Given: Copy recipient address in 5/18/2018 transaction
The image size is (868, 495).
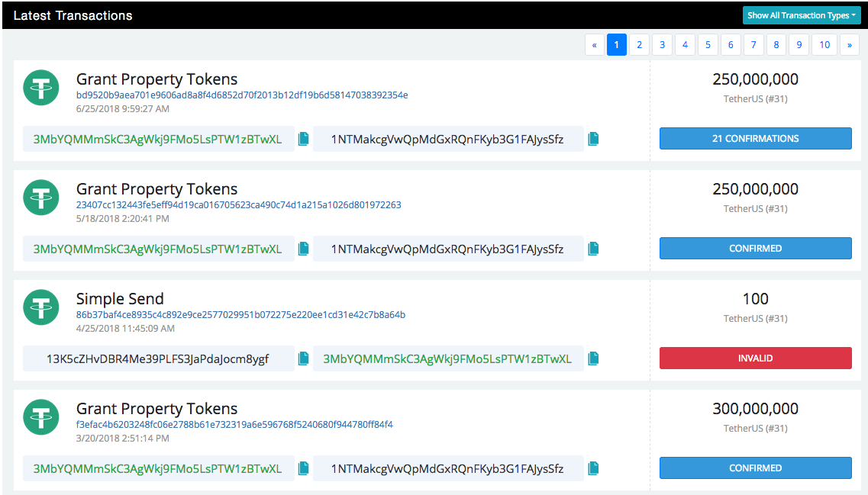Looking at the screenshot, I should coord(593,249).
